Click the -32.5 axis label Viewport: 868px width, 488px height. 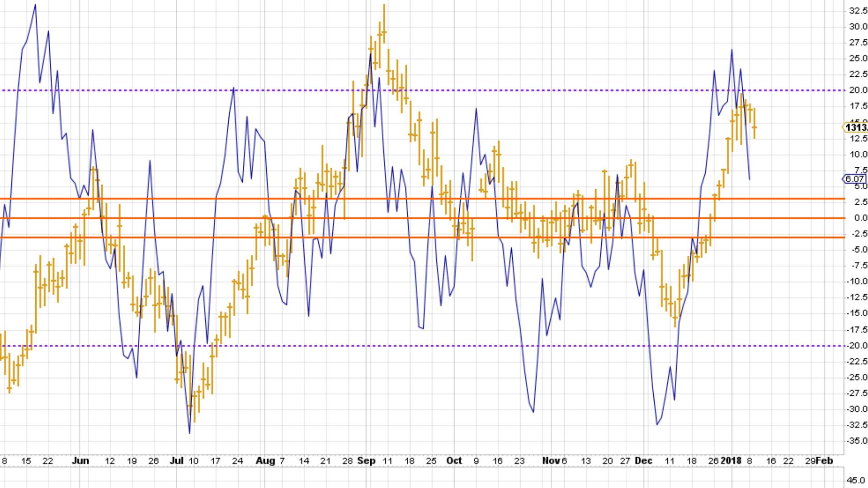click(x=857, y=425)
